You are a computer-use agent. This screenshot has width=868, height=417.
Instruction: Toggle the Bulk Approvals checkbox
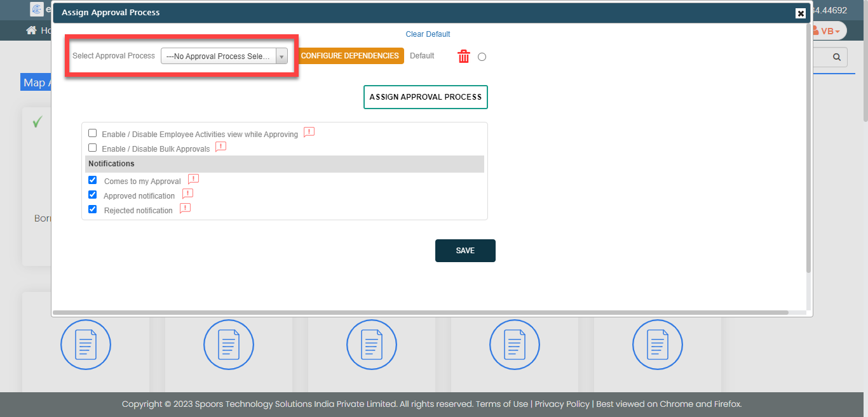click(x=93, y=148)
